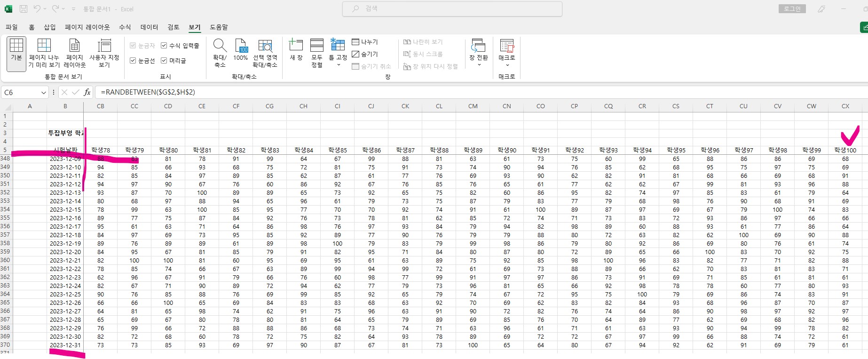Image resolution: width=868 pixels, height=359 pixels.
Task: Click the 숨기기 hide window button
Action: point(365,54)
